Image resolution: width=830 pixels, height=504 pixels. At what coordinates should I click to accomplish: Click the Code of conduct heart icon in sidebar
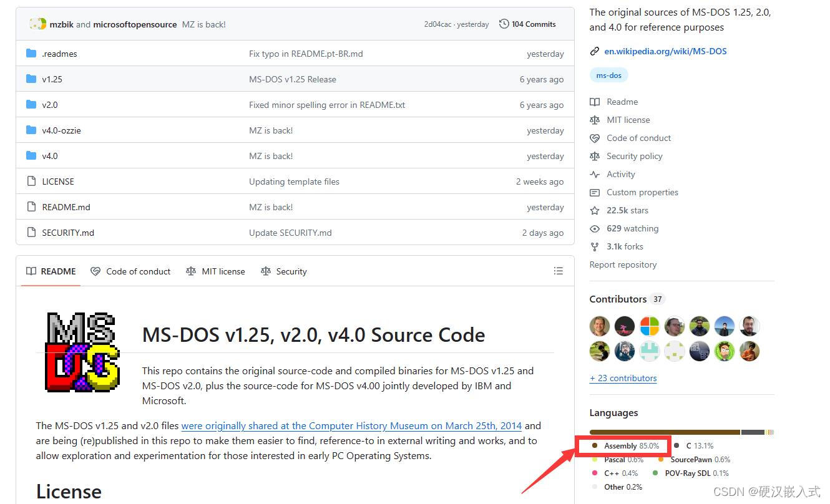coord(595,138)
